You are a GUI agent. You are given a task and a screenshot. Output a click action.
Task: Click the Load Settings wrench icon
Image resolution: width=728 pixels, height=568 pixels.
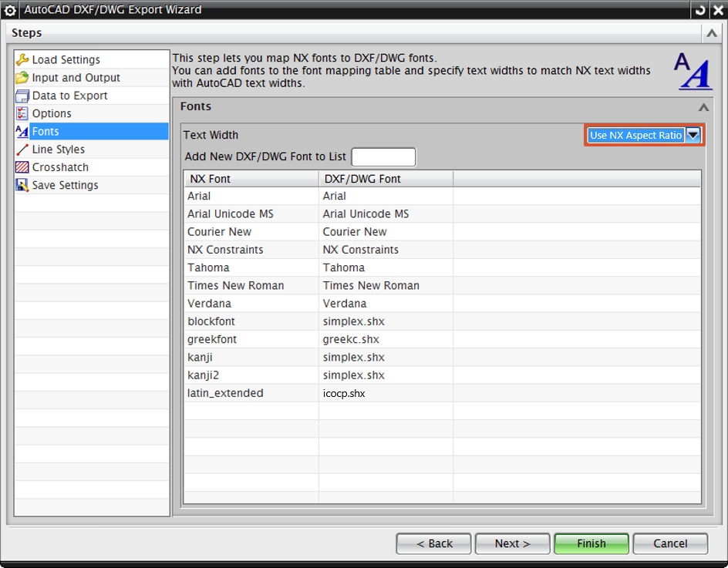[22, 60]
